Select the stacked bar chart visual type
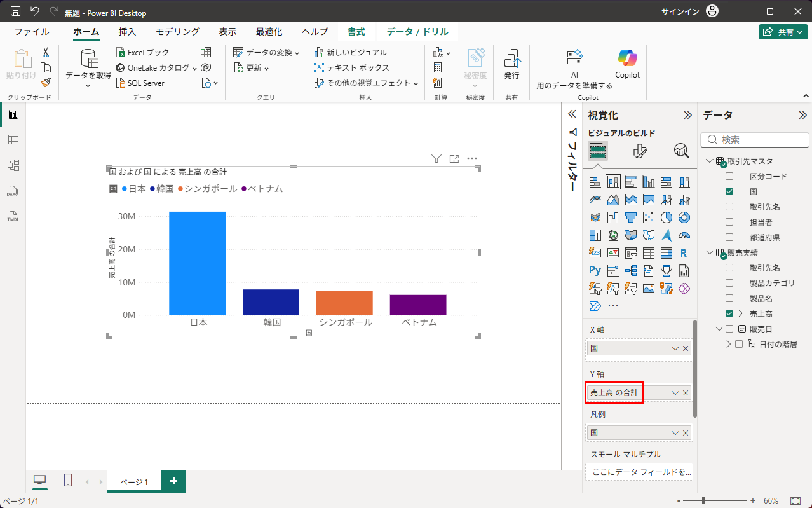Screen dimensions: 812x508 point(595,182)
